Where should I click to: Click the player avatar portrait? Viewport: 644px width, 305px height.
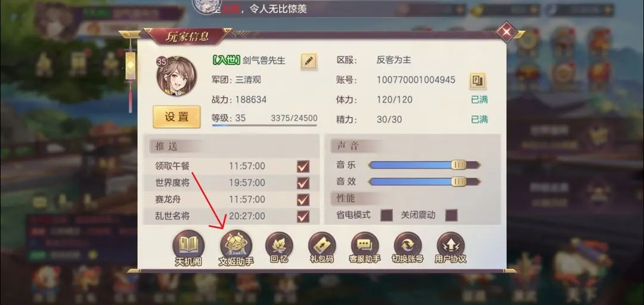coord(176,76)
